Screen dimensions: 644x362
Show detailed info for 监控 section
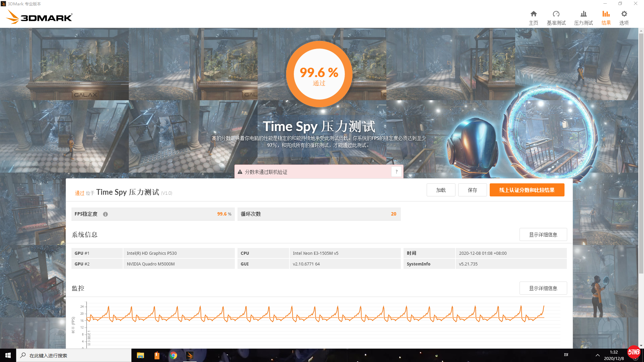tap(543, 288)
